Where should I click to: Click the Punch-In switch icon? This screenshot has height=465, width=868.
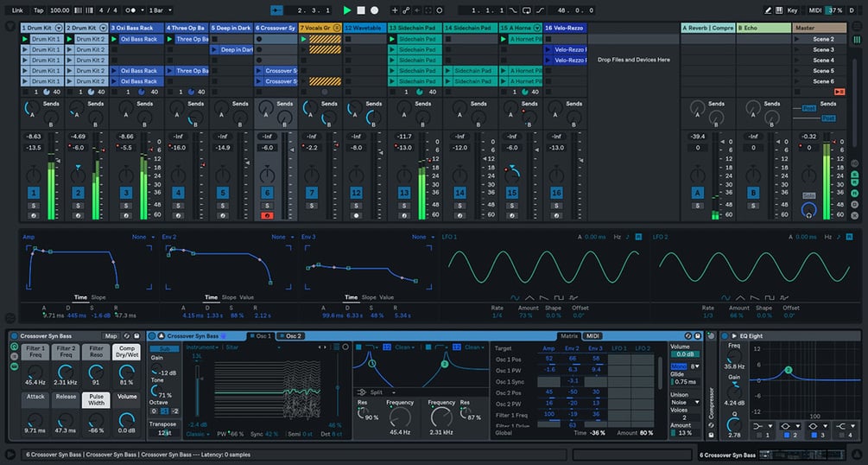[514, 10]
